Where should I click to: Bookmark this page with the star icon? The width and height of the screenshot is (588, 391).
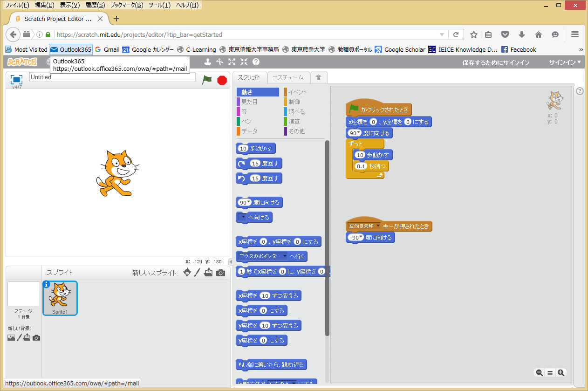[x=474, y=34]
